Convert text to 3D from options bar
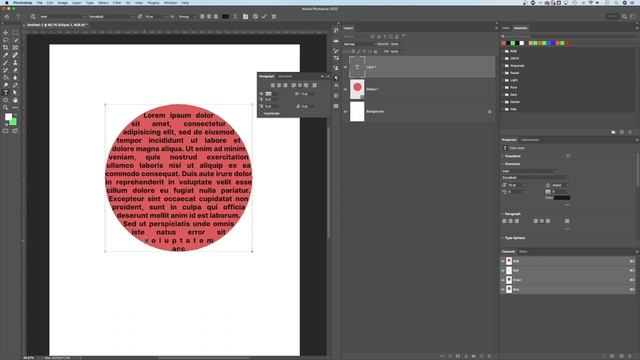This screenshot has width=640, height=360. coord(274,17)
